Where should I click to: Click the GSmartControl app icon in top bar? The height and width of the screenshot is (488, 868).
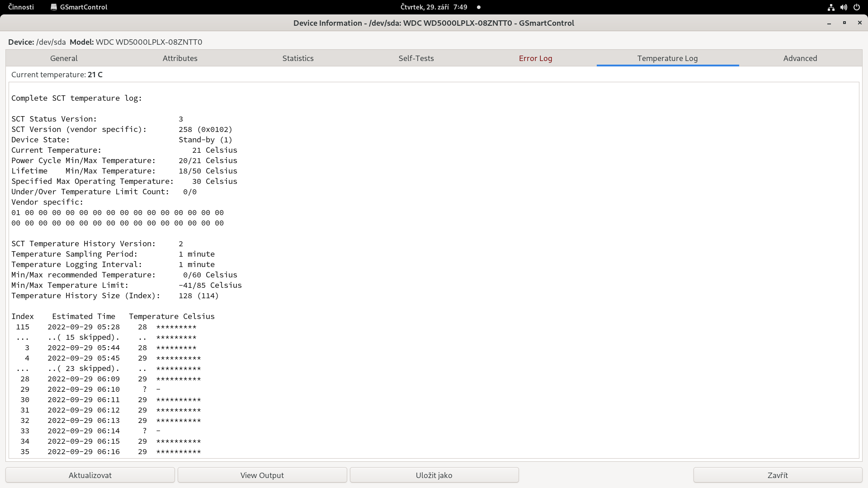[54, 7]
